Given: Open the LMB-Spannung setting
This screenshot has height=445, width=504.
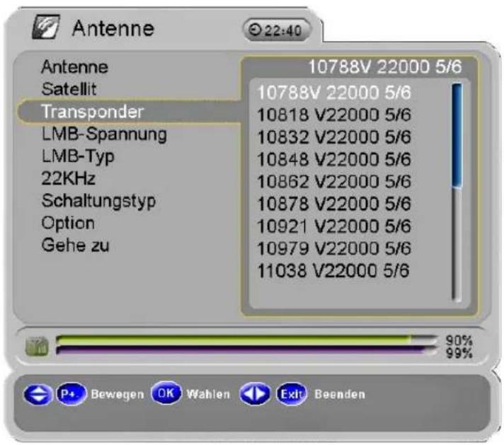Looking at the screenshot, I should (104, 134).
